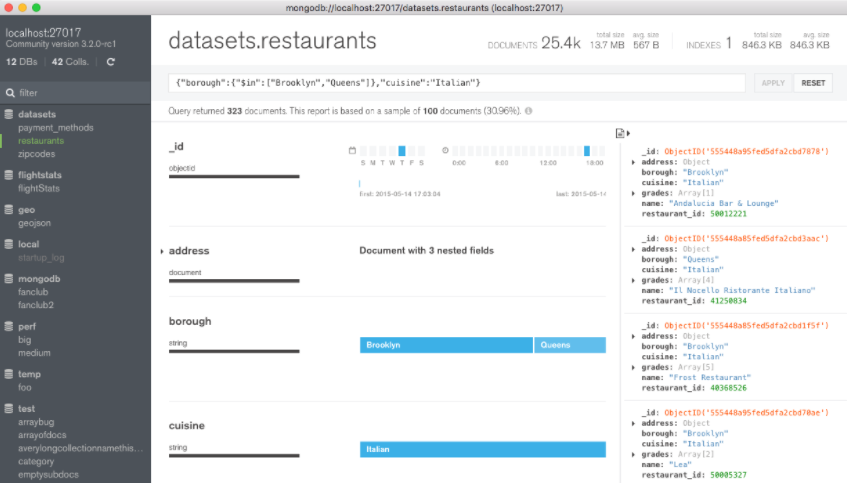Open the restaurants collection
The height and width of the screenshot is (483, 847).
click(41, 140)
